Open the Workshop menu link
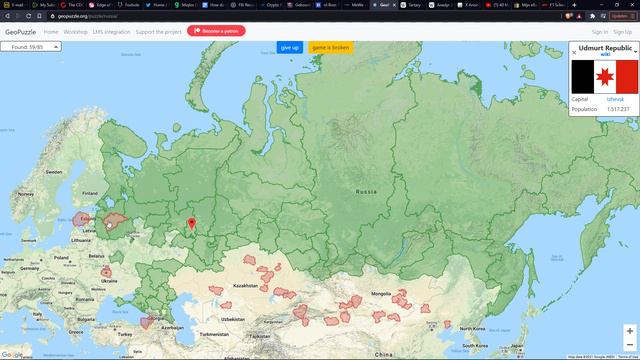 click(76, 32)
